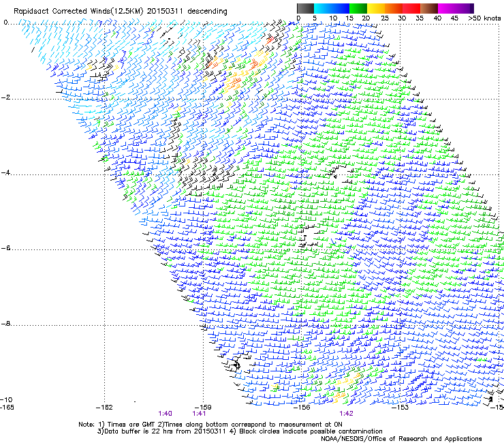Click the green 15–20 knots legend segment
Screen dimensions: 504x443
358,8
